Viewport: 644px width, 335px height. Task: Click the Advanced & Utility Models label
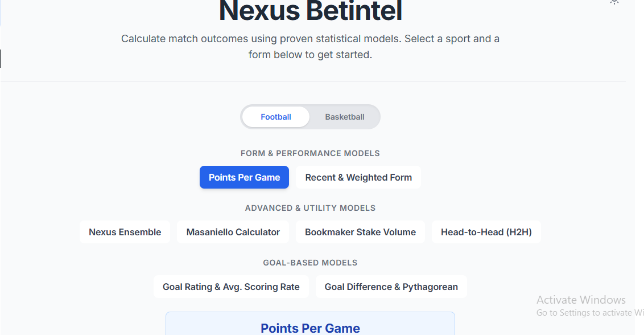310,208
